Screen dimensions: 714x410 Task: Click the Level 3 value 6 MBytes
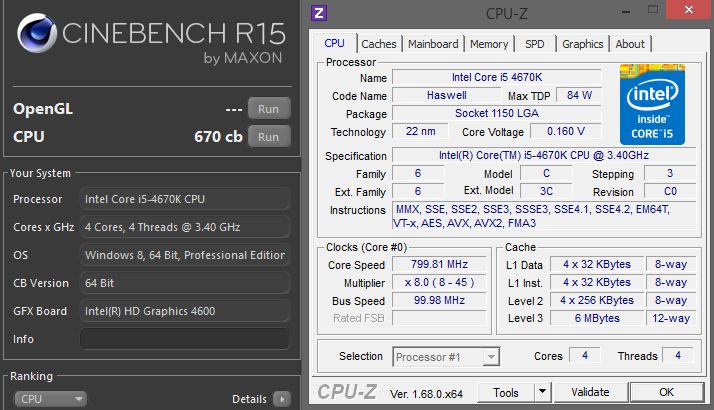(597, 318)
